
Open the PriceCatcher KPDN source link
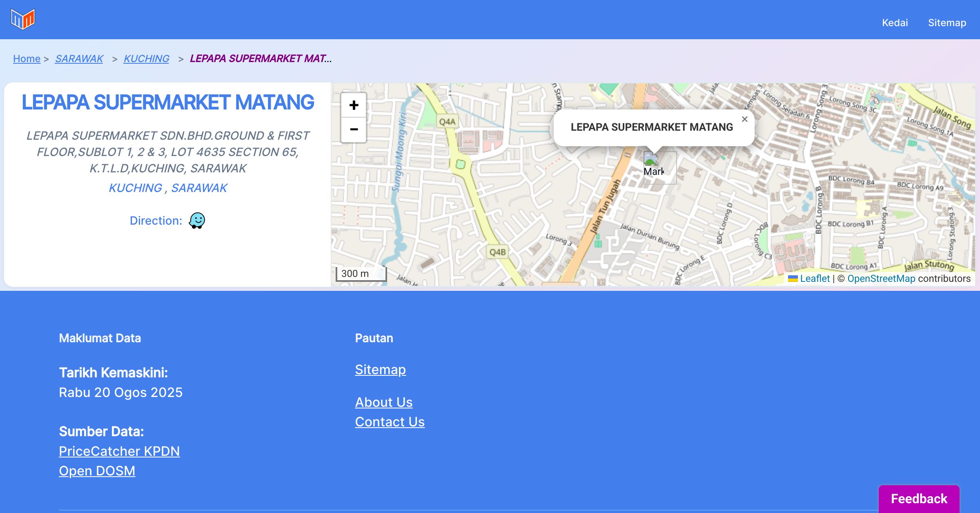pyautogui.click(x=119, y=451)
